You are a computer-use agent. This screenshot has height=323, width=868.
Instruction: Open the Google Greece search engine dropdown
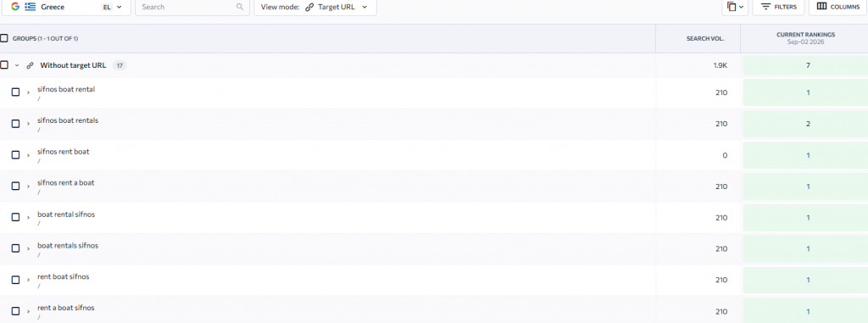(65, 7)
